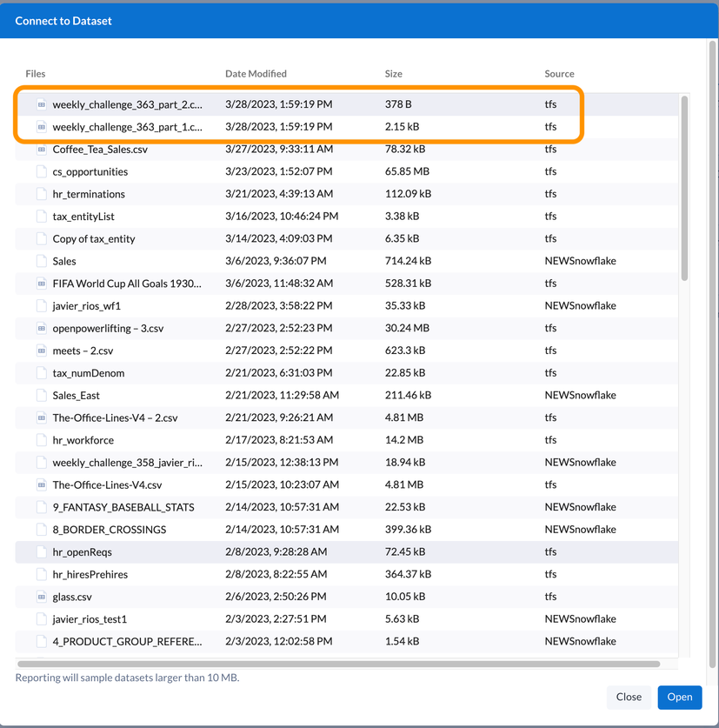Click the document icon beside cs_opportunities
This screenshot has height=728, width=719.
coord(42,171)
